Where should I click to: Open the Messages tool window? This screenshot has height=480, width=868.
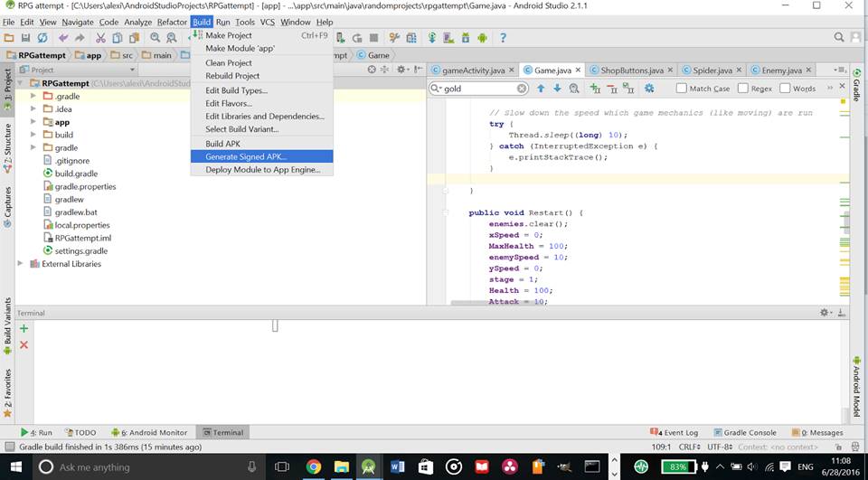[817, 432]
